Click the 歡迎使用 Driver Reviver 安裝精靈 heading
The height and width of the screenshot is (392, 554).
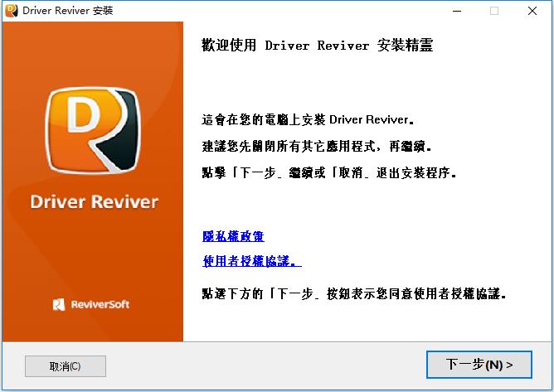click(x=317, y=46)
